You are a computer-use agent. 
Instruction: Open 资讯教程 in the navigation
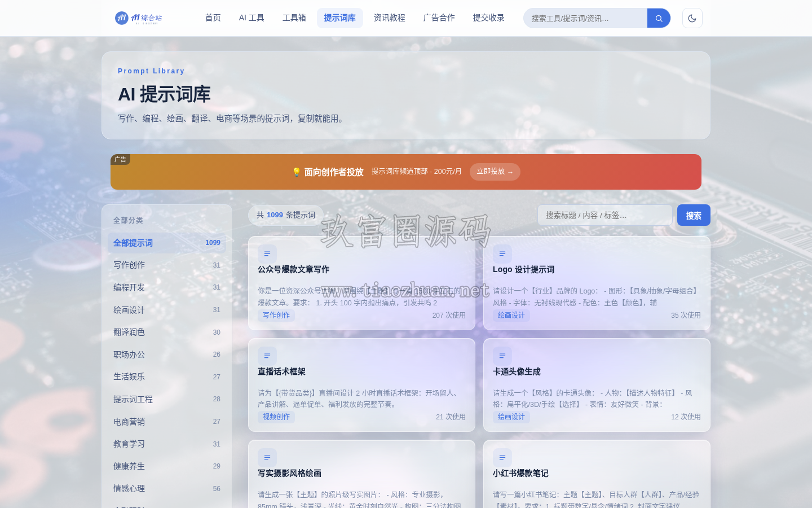(390, 18)
